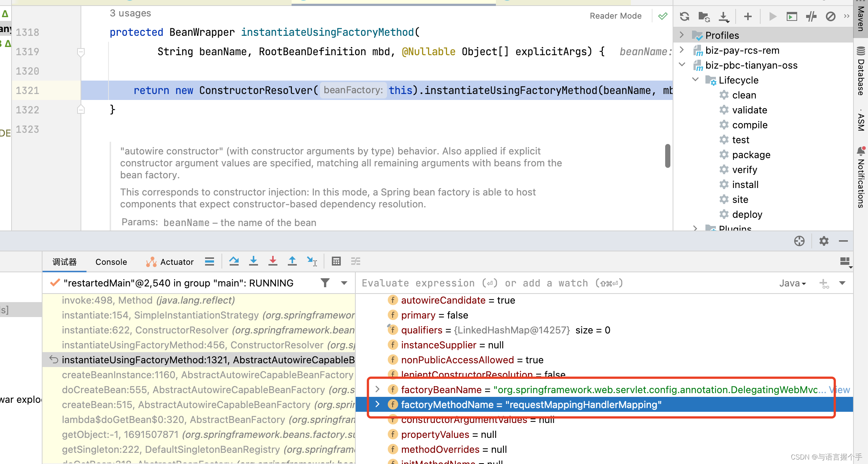The width and height of the screenshot is (868, 464).
Task: Collapse the Lifecycle node
Action: pyautogui.click(x=695, y=79)
